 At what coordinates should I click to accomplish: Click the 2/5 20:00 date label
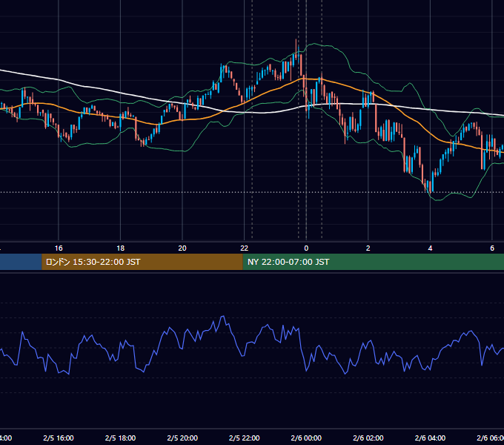(182, 438)
